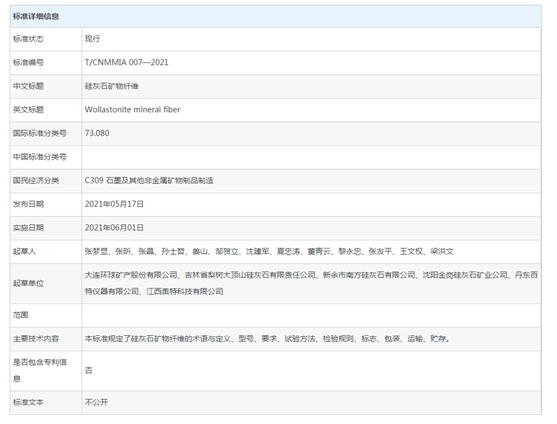Click the classification code 73.080
This screenshot has width=557, height=424.
tap(97, 133)
